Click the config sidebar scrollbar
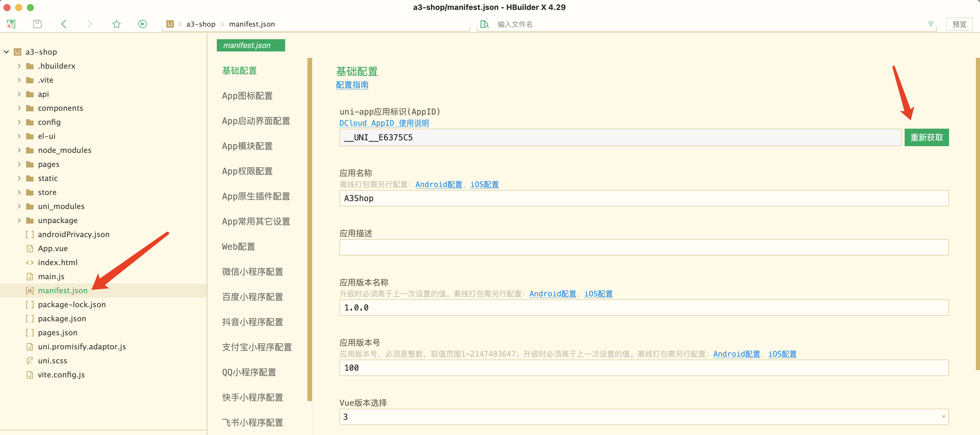This screenshot has height=435, width=980. coord(310,229)
